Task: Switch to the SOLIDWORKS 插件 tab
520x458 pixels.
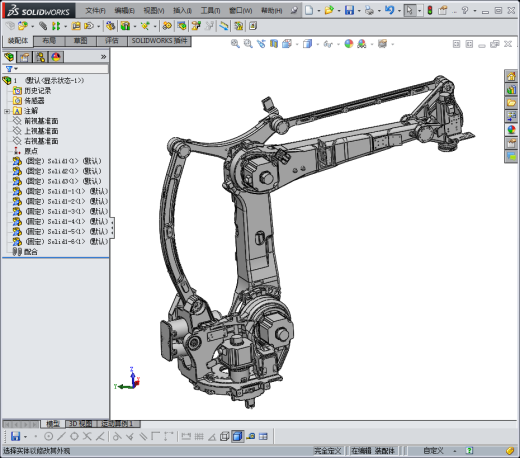Action: coord(159,41)
